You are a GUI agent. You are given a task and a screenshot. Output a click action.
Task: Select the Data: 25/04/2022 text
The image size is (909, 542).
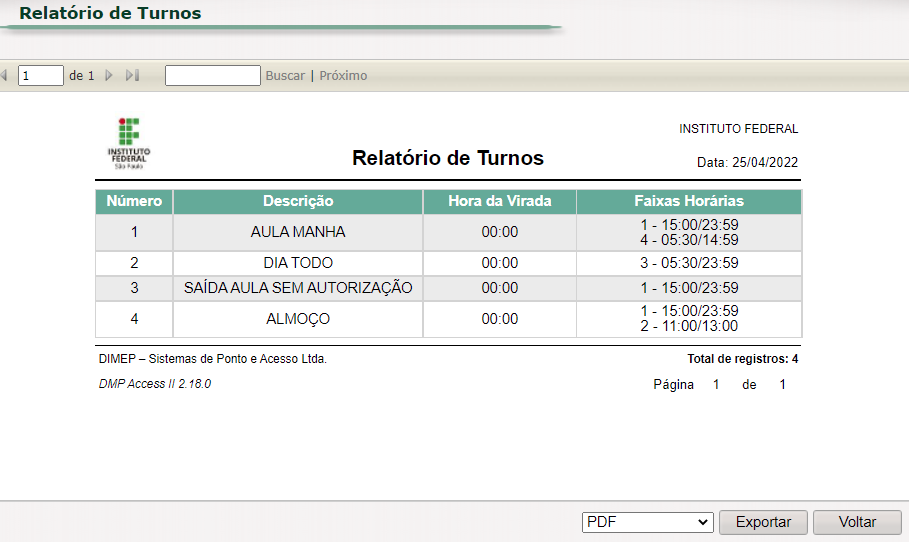747,162
